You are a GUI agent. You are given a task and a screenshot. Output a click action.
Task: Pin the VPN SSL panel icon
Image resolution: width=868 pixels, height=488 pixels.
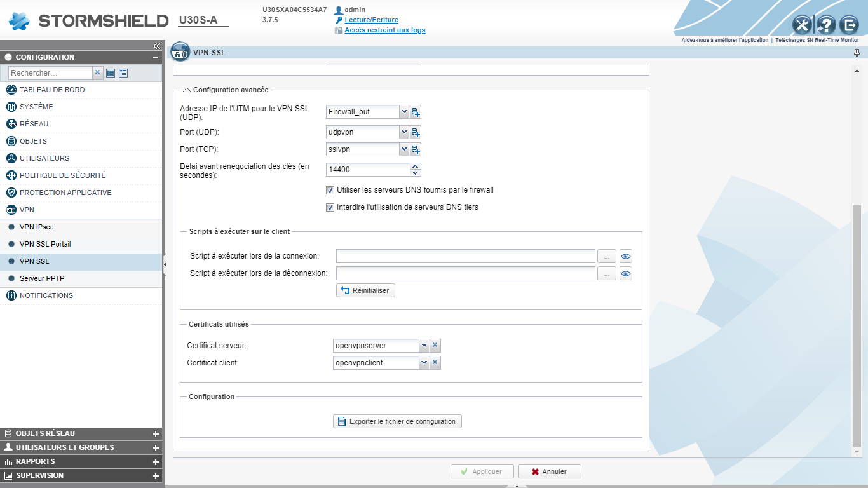(x=857, y=53)
